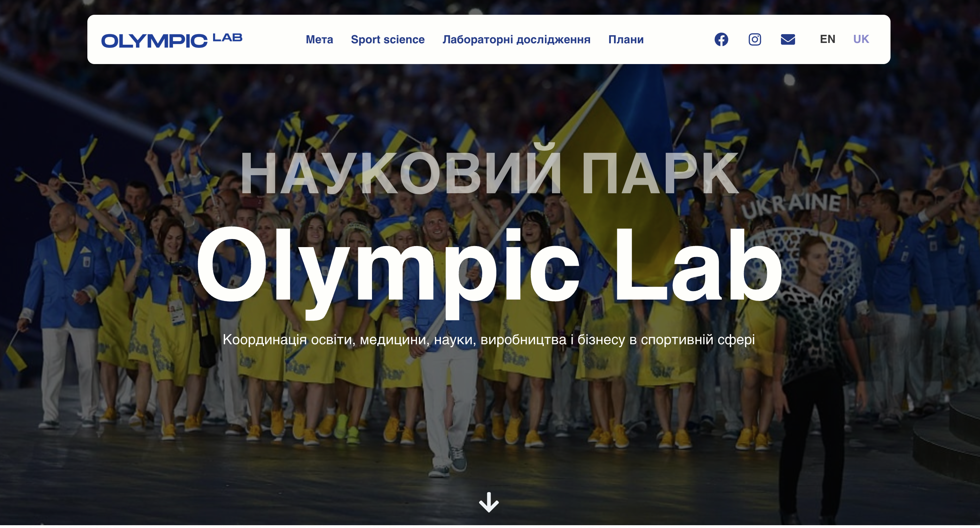Viewport: 980px width, 528px height.
Task: Go to Лабораторні дослідження section
Action: (516, 39)
